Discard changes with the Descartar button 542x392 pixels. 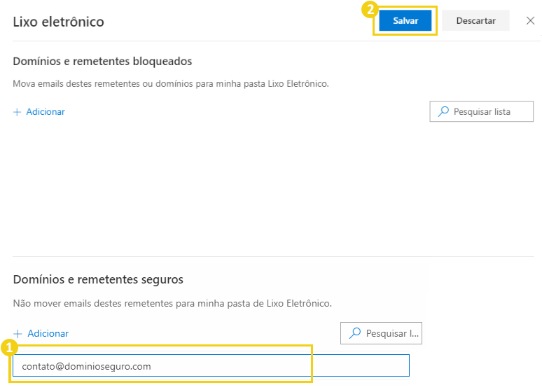point(475,20)
